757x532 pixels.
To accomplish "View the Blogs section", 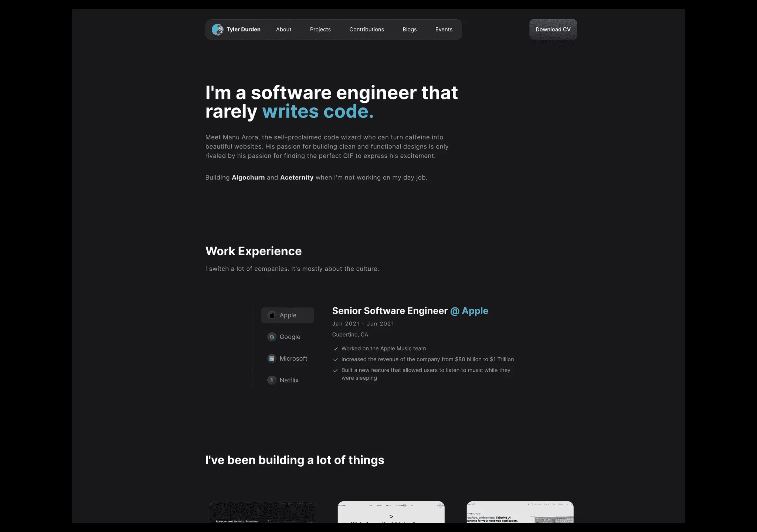I will [409, 29].
